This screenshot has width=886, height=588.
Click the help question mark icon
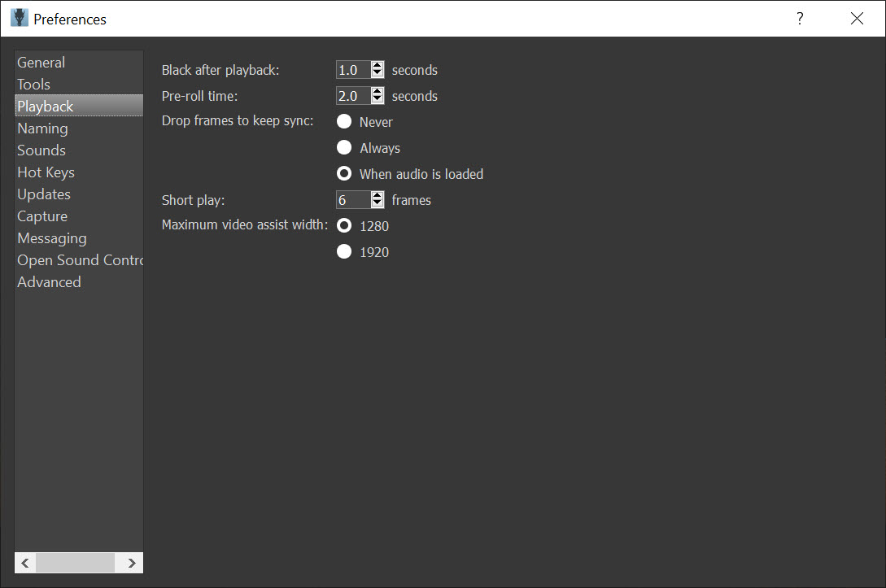pos(800,19)
